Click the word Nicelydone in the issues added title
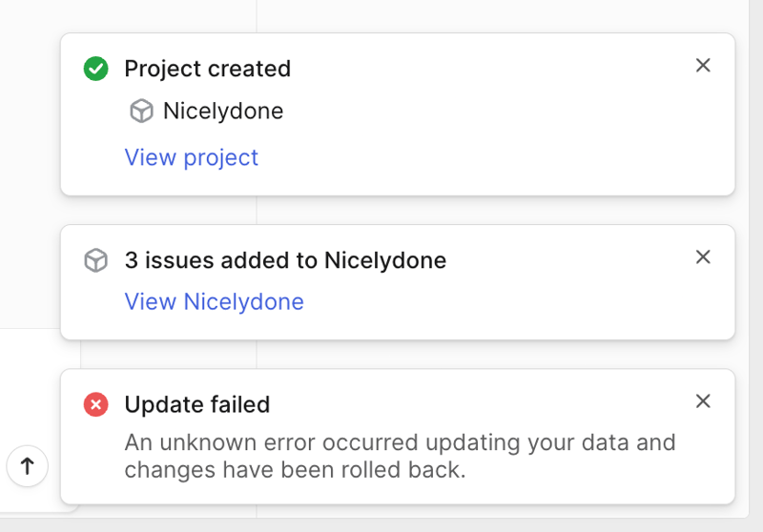Viewport: 763px width, 532px height. tap(385, 260)
